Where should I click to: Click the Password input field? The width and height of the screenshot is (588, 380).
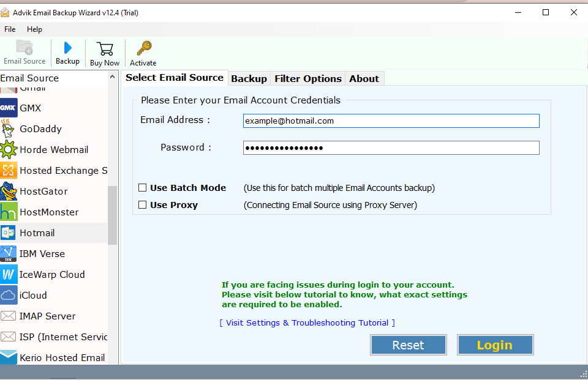(391, 147)
